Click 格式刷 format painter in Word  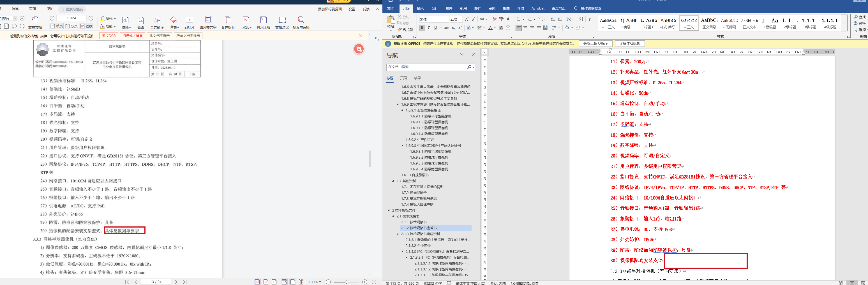tap(405, 30)
